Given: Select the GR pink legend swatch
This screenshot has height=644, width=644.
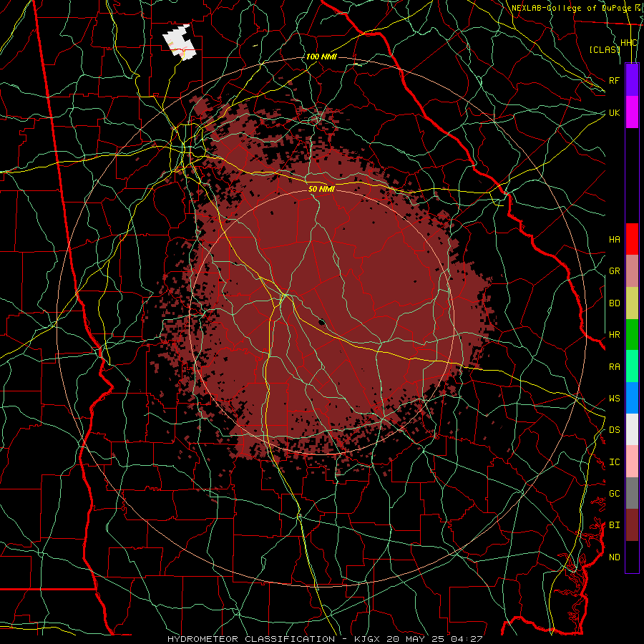Looking at the screenshot, I should pyautogui.click(x=632, y=270).
